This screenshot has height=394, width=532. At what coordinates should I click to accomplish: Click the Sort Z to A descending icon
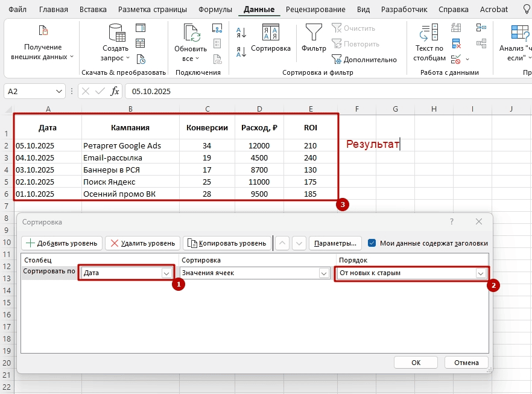pyautogui.click(x=241, y=51)
